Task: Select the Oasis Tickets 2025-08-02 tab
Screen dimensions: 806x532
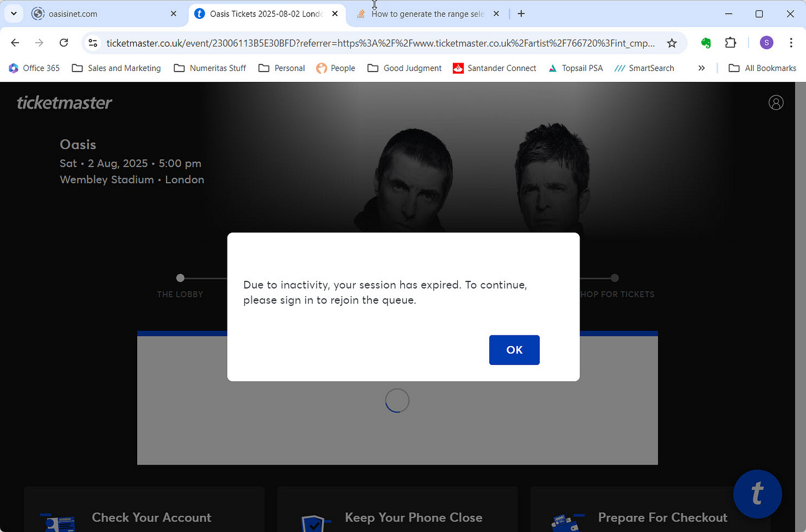Action: pyautogui.click(x=266, y=14)
